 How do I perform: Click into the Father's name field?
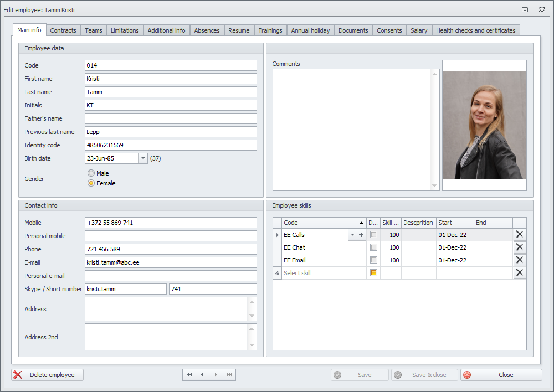[x=171, y=118]
